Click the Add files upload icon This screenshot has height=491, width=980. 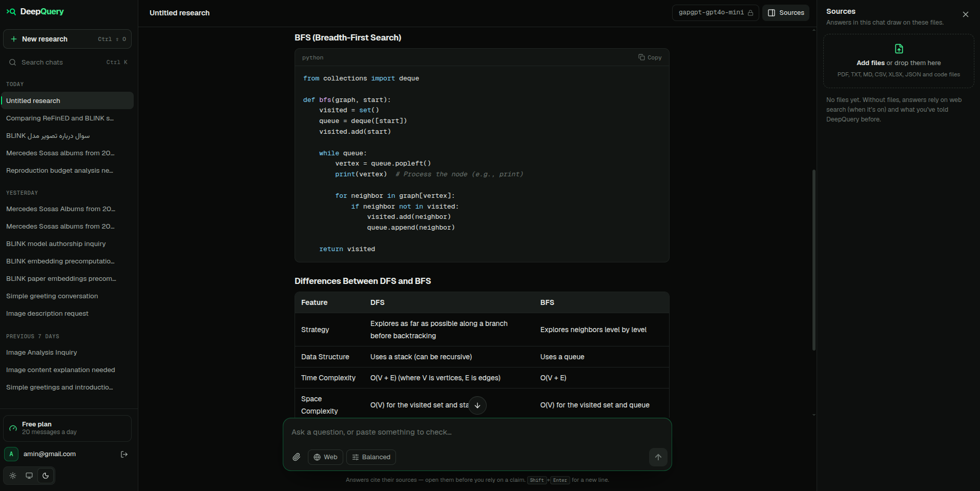click(899, 49)
